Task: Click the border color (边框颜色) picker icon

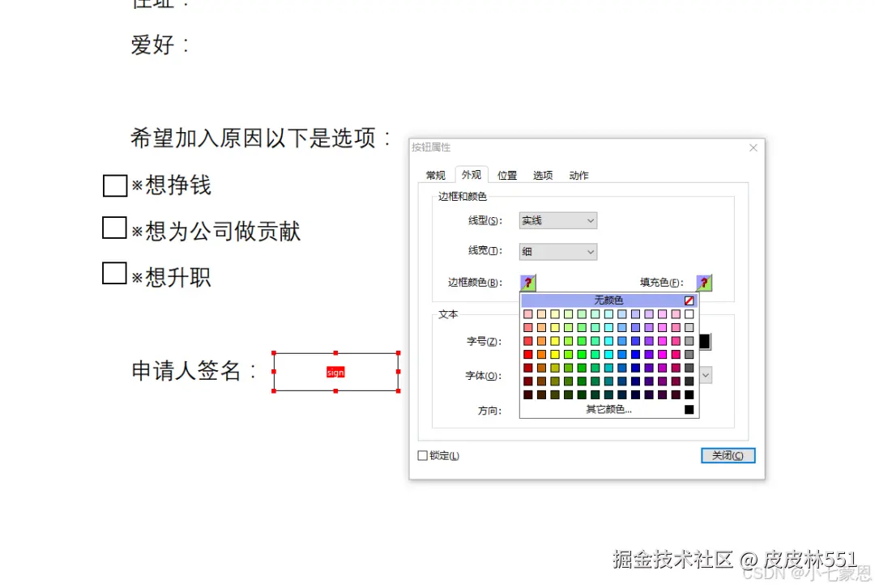Action: click(527, 283)
